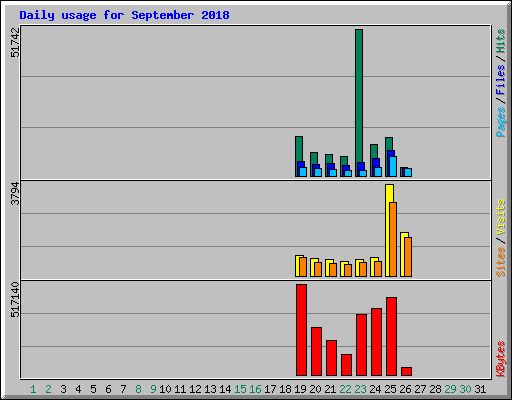
Task: Click day 26 on the x-axis
Action: [x=405, y=389]
